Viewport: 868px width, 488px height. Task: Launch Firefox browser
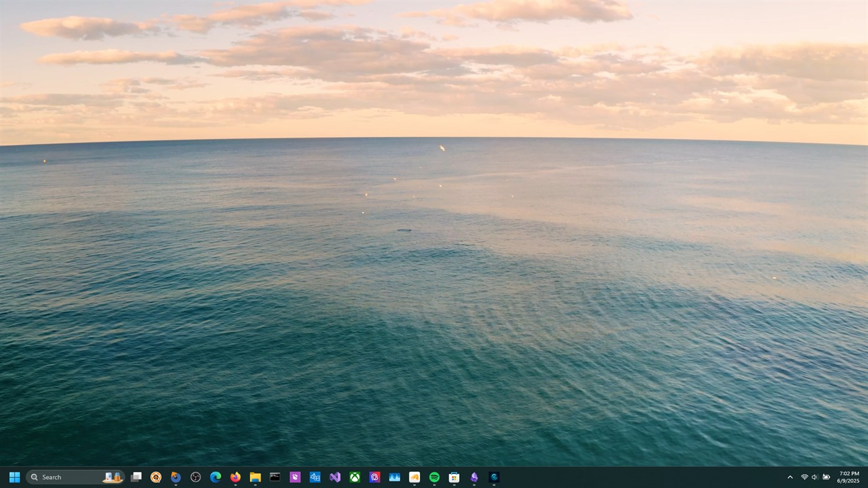point(235,477)
